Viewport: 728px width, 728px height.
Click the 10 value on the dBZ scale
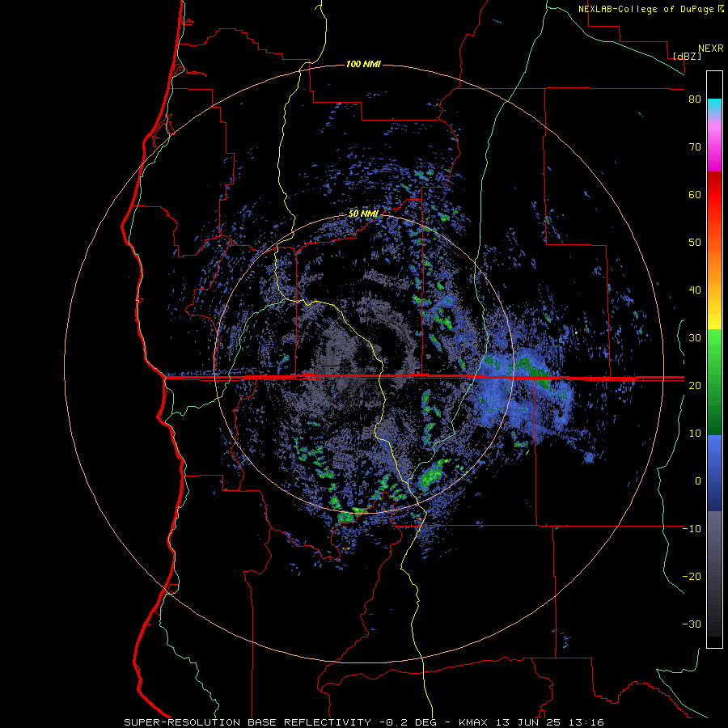coord(695,434)
